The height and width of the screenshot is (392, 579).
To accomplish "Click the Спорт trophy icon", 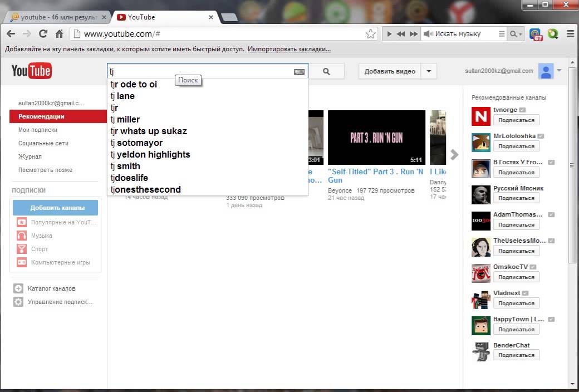I will 22,249.
